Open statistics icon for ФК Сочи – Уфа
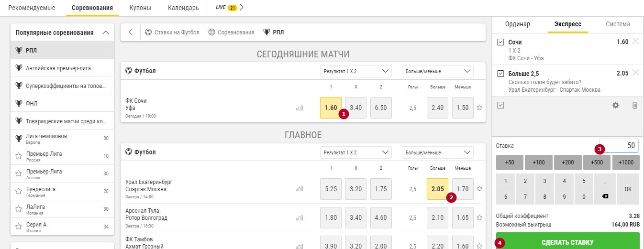Viewport: 644px width, 249px height. pos(300,108)
